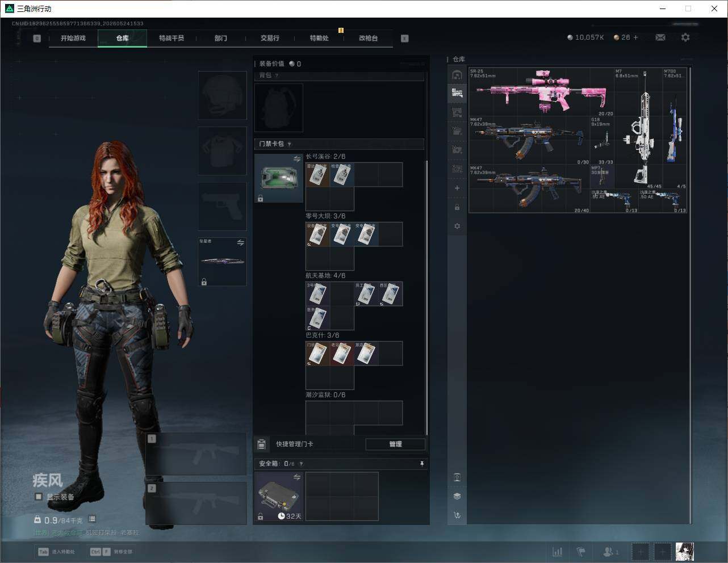Click the help icon beside 安全箱

point(301,464)
